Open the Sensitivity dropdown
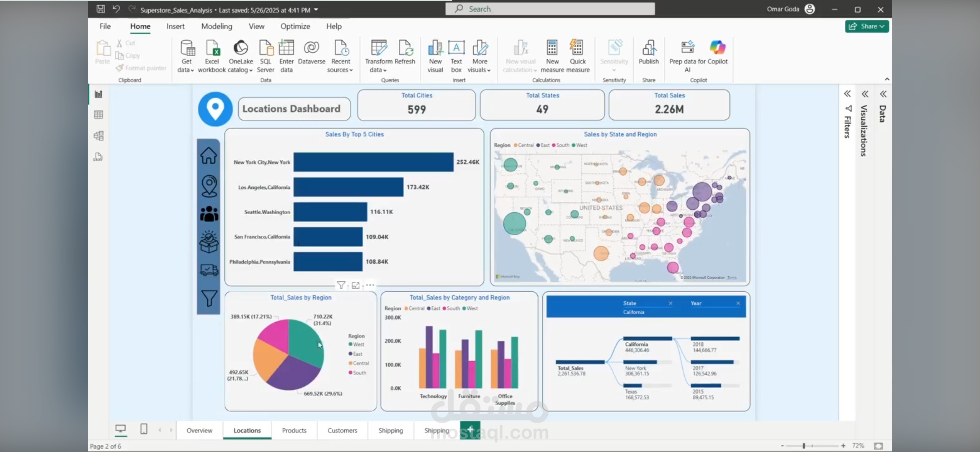This screenshot has width=980, height=452. 614,56
